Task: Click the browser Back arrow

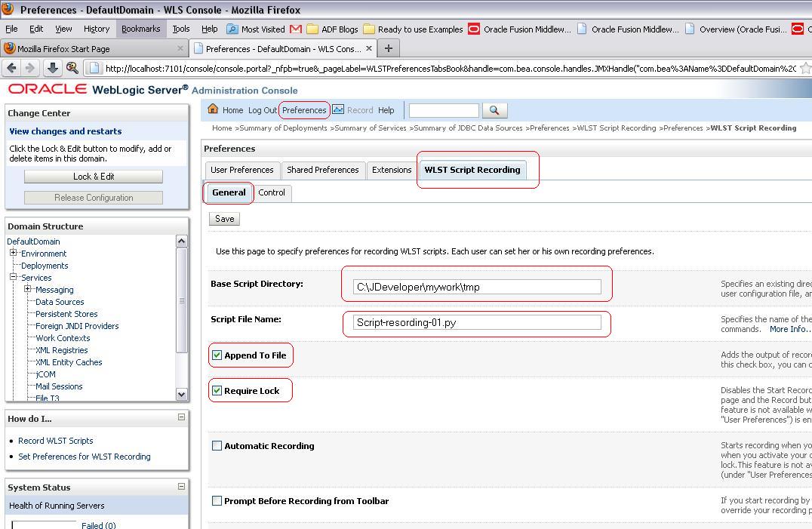Action: tap(11, 68)
